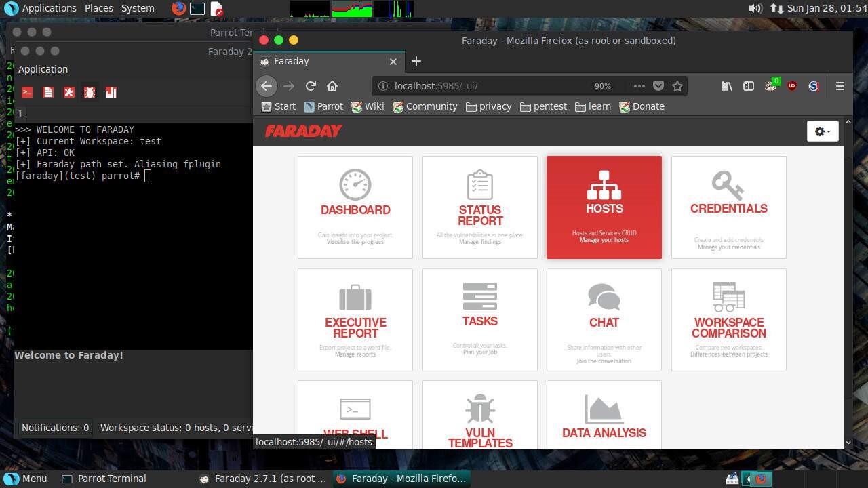Viewport: 868px width, 488px height.
Task: Open the Chat bubbles tile
Action: [x=604, y=298]
